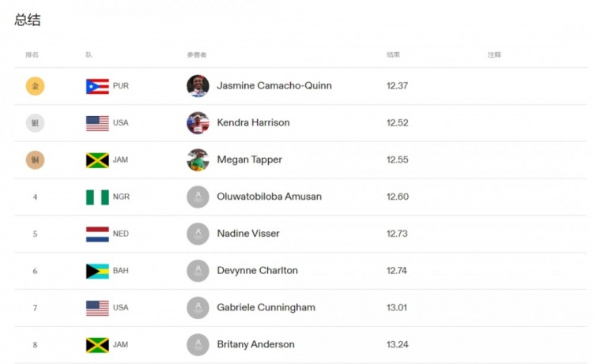
Task: Click Devynne Charlton's placeholder avatar
Action: tap(198, 271)
